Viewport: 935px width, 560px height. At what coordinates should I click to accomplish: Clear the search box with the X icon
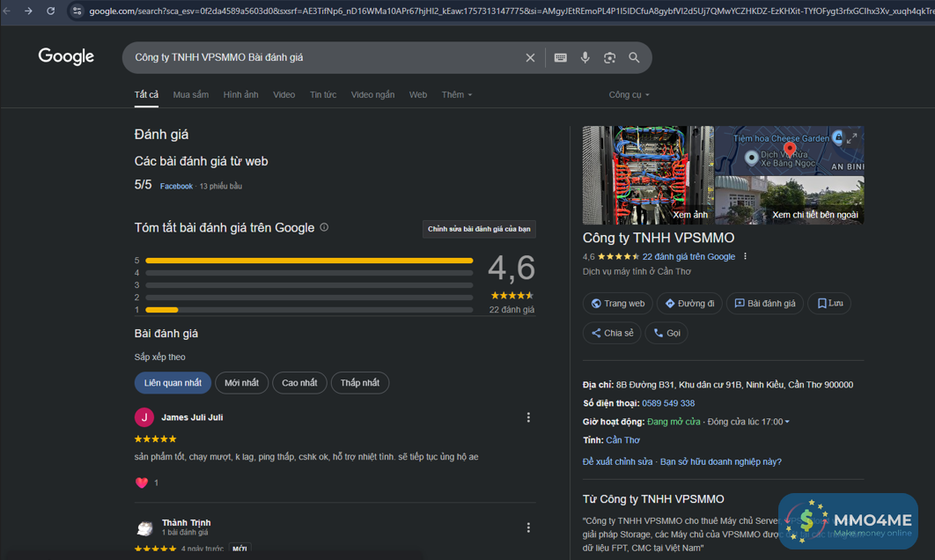click(530, 58)
